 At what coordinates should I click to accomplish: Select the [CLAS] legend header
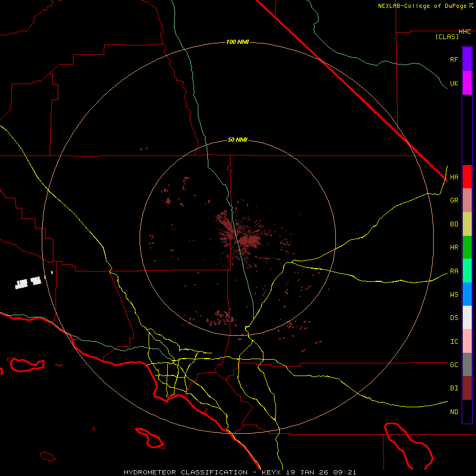tap(447, 37)
